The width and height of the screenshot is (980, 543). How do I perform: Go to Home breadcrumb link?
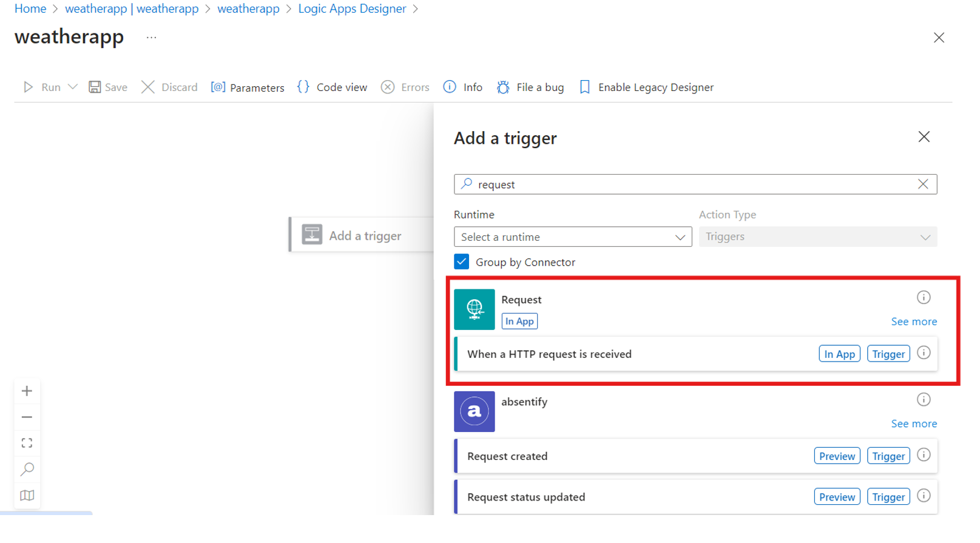[x=30, y=8]
